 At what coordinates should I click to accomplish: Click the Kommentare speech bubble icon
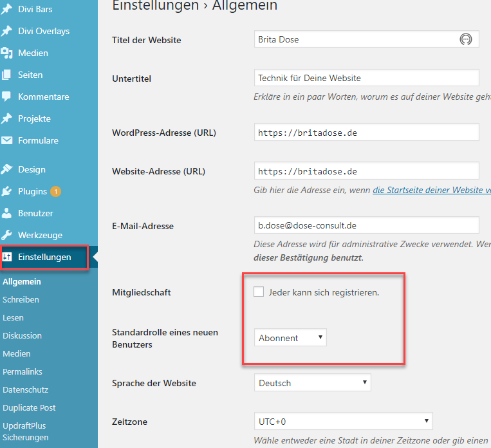[x=7, y=97]
